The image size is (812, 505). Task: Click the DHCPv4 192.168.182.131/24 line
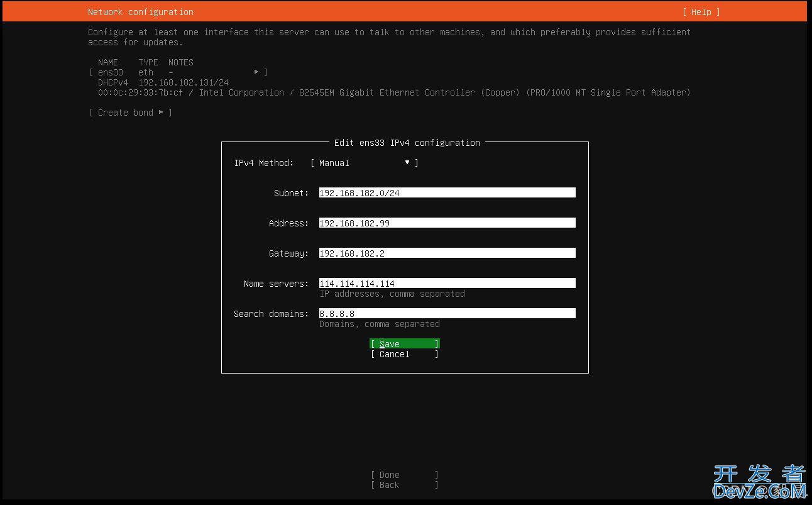[163, 82]
